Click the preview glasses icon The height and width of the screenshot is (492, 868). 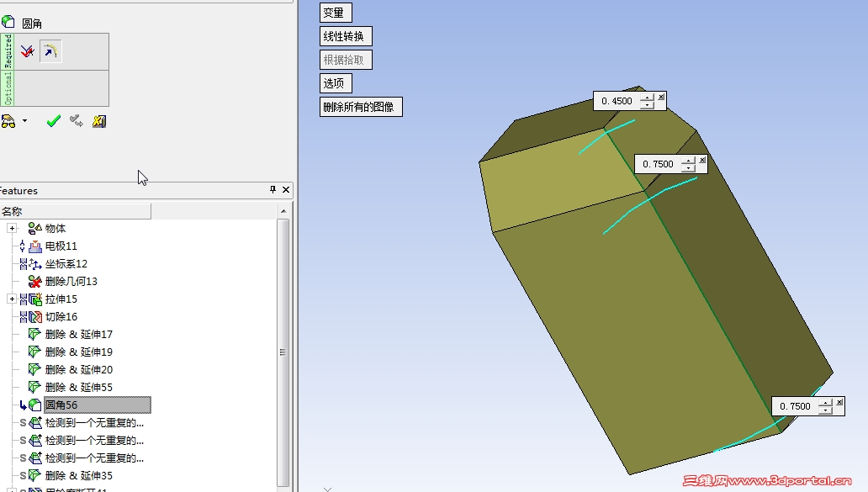click(x=9, y=121)
